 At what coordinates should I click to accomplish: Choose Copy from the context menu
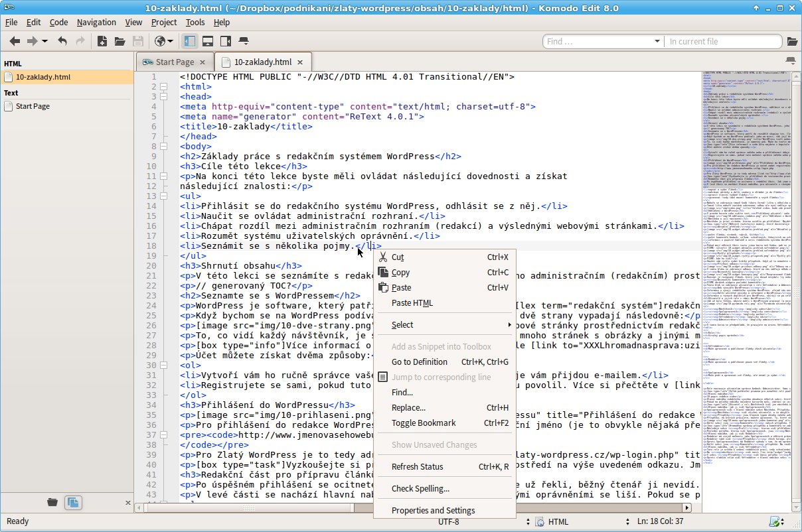[445, 273]
